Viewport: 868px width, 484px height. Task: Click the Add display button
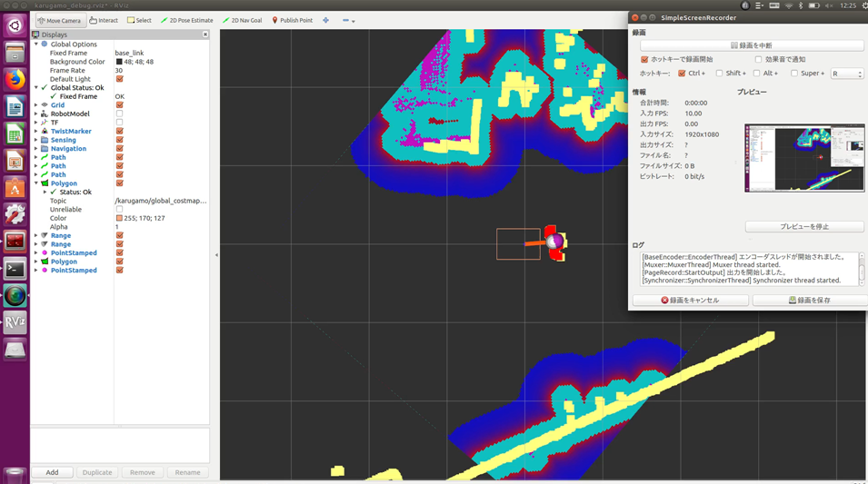(52, 472)
